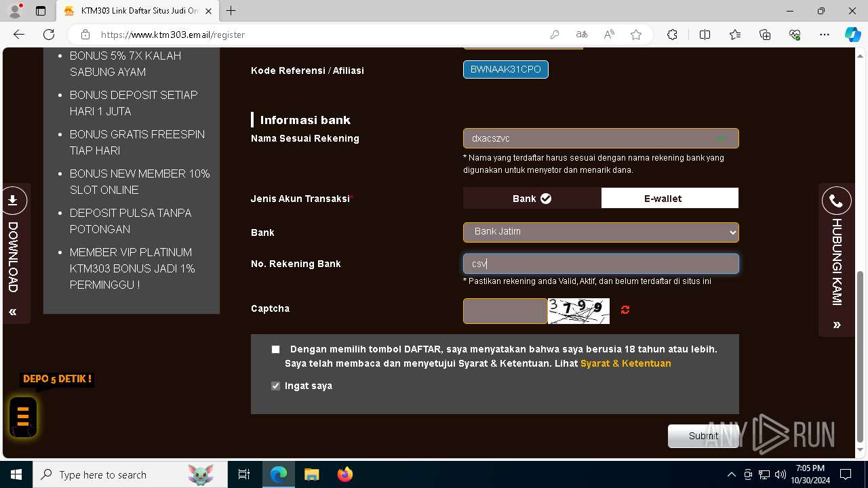Viewport: 868px width, 488px height.
Task: Click the DEPO 5 DETIK banner
Action: coord(57,379)
